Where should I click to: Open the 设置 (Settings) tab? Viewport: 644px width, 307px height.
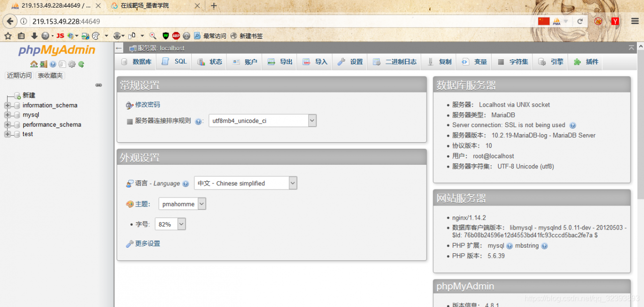point(350,62)
